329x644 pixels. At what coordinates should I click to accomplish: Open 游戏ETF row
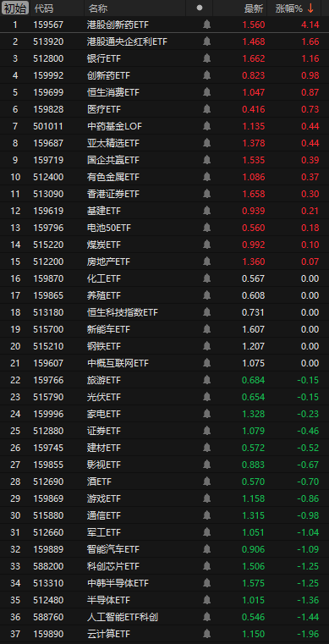tap(164, 498)
